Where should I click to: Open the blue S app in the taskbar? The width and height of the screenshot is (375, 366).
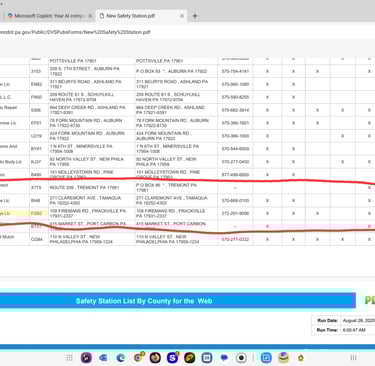(172, 357)
